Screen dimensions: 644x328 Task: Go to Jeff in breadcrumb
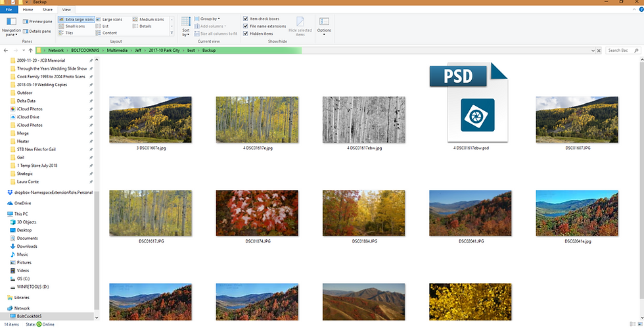point(138,51)
